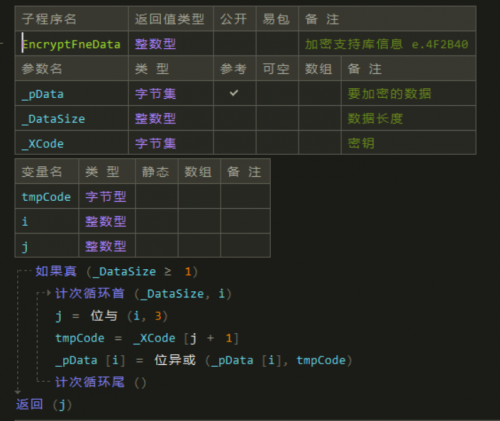This screenshot has width=500, height=421.
Task: Click the 字节型 type of tmpCode
Action: (x=106, y=197)
